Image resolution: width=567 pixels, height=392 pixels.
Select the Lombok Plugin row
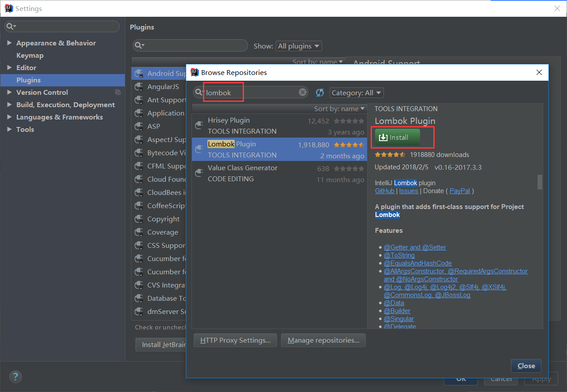279,149
